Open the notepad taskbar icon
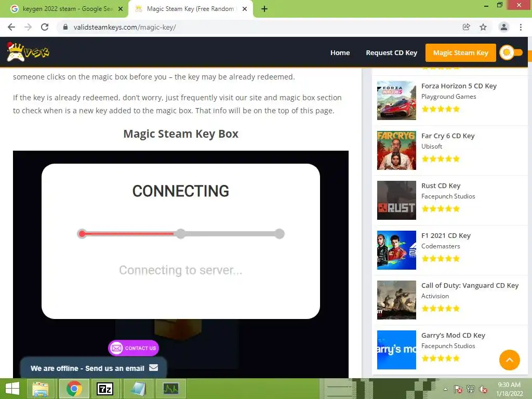 click(138, 389)
